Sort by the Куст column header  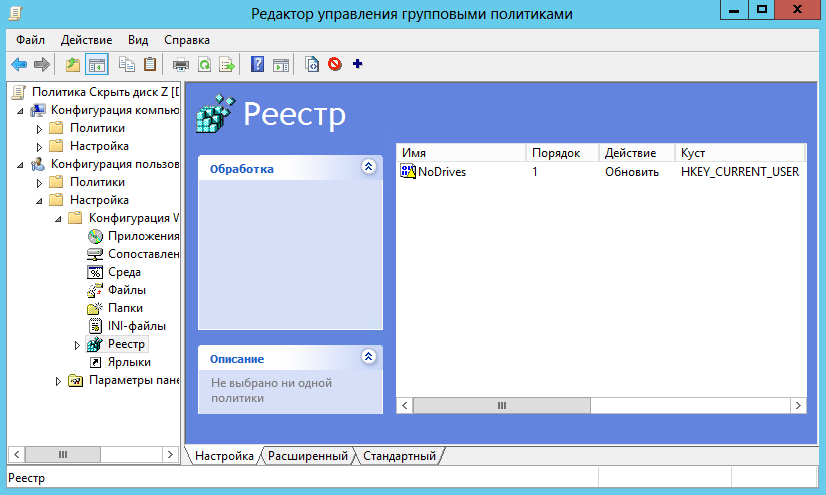pyautogui.click(x=740, y=153)
